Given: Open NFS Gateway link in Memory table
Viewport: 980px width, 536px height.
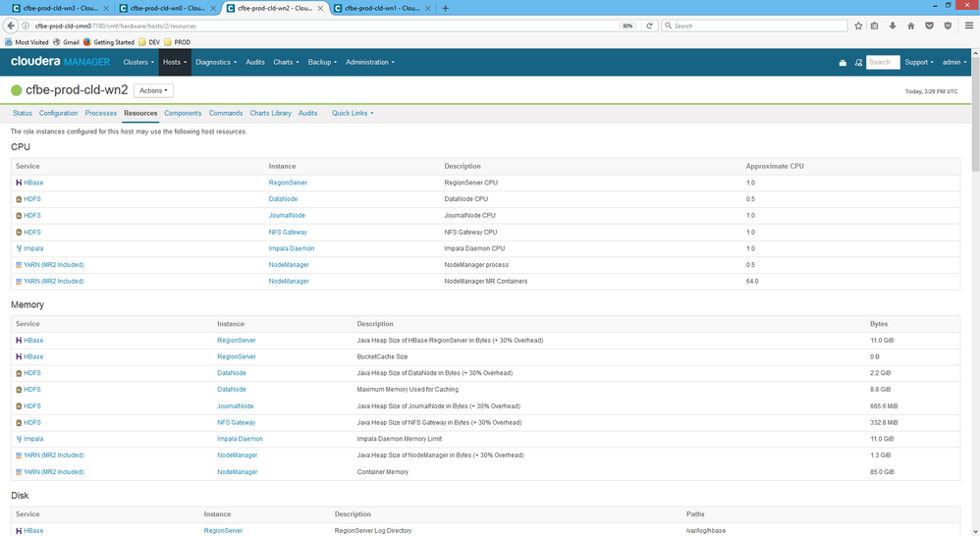Looking at the screenshot, I should click(237, 423).
